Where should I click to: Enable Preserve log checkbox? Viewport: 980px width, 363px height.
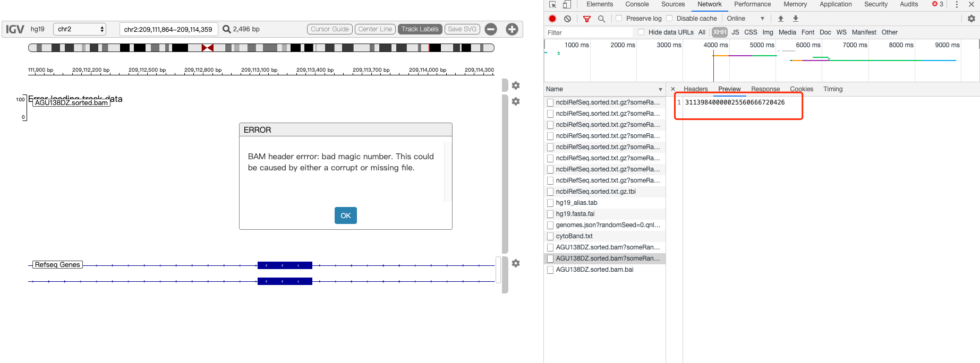[x=619, y=19]
